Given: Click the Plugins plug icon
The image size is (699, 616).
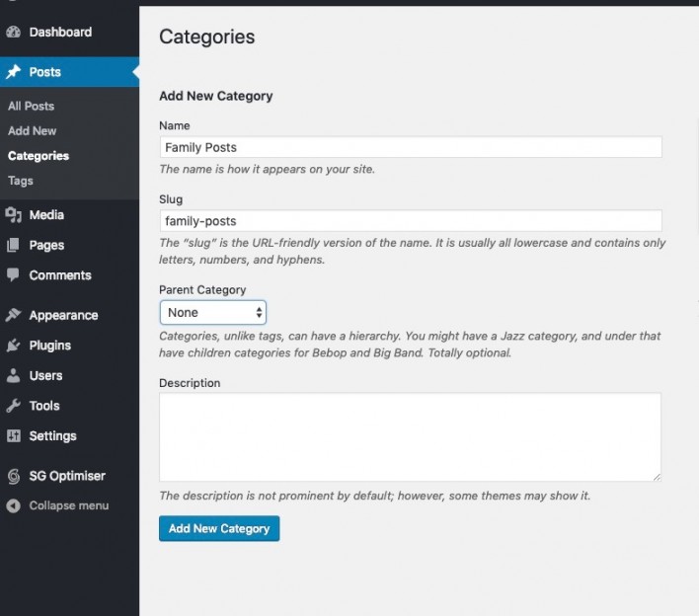Looking at the screenshot, I should [14, 346].
